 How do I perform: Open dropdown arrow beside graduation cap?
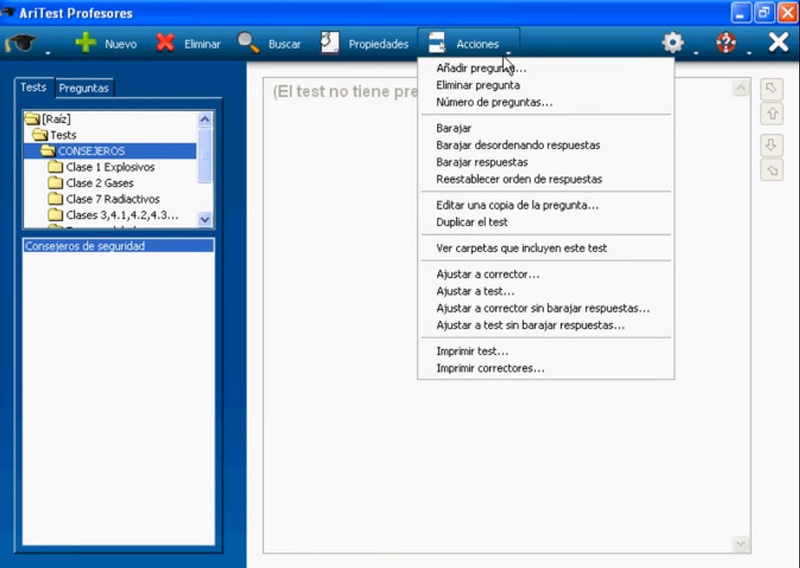(x=48, y=53)
